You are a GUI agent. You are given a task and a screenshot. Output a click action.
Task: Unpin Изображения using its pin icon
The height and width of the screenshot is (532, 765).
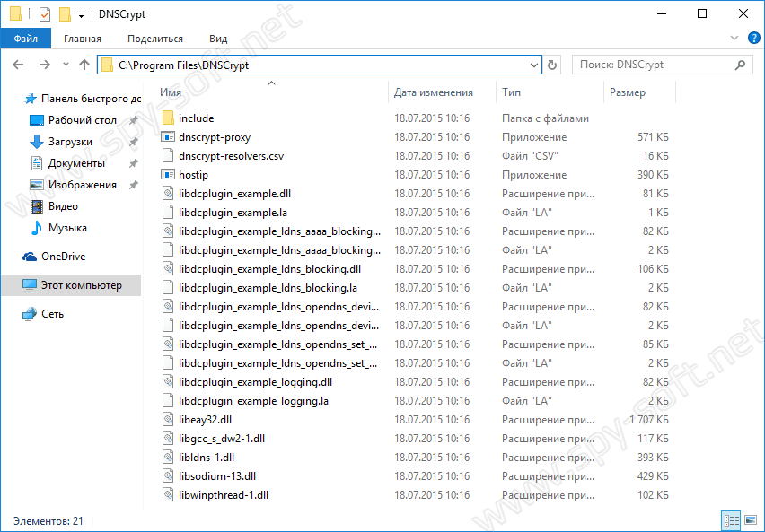pyautogui.click(x=133, y=185)
